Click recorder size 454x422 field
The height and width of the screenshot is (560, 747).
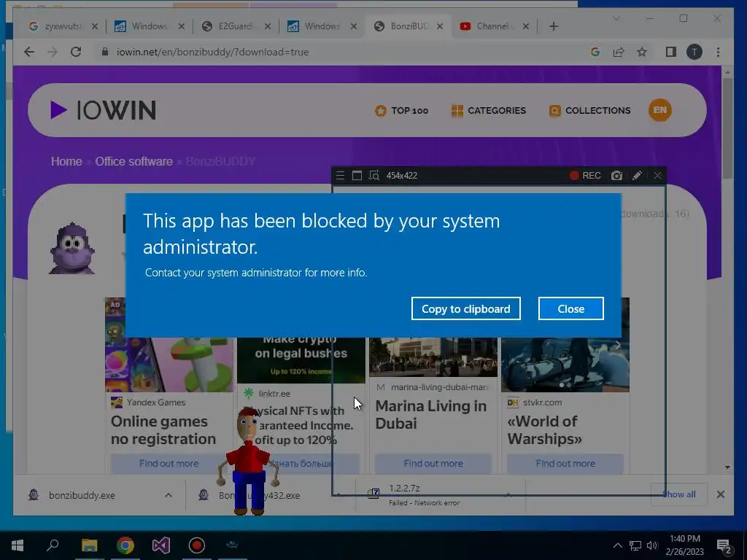(402, 175)
